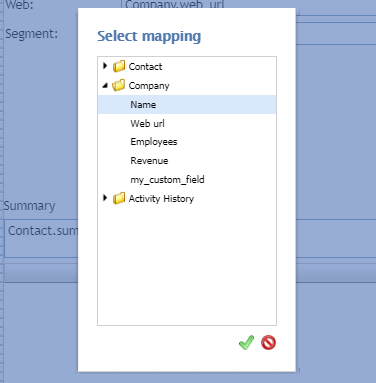
Task: Click the Company folder label
Action: (x=149, y=86)
